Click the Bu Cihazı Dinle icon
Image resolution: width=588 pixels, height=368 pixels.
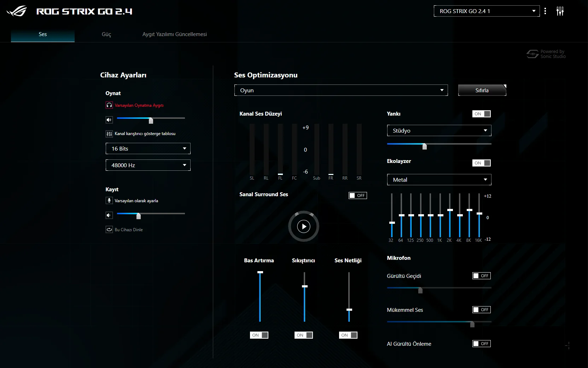(x=109, y=229)
